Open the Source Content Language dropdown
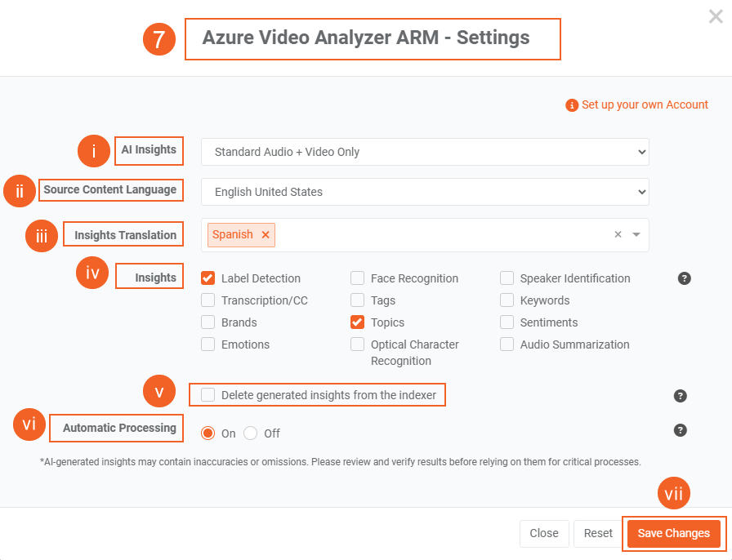Viewport: 732px width, 560px height. [425, 192]
